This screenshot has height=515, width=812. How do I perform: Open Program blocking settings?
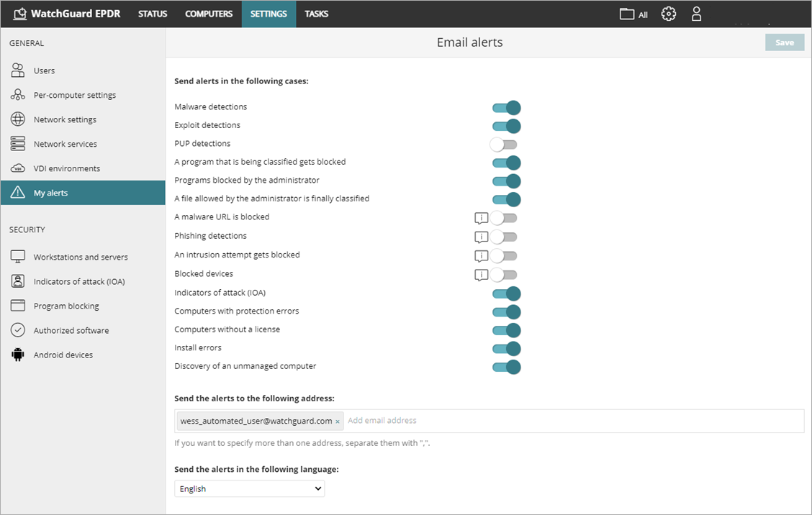click(65, 305)
